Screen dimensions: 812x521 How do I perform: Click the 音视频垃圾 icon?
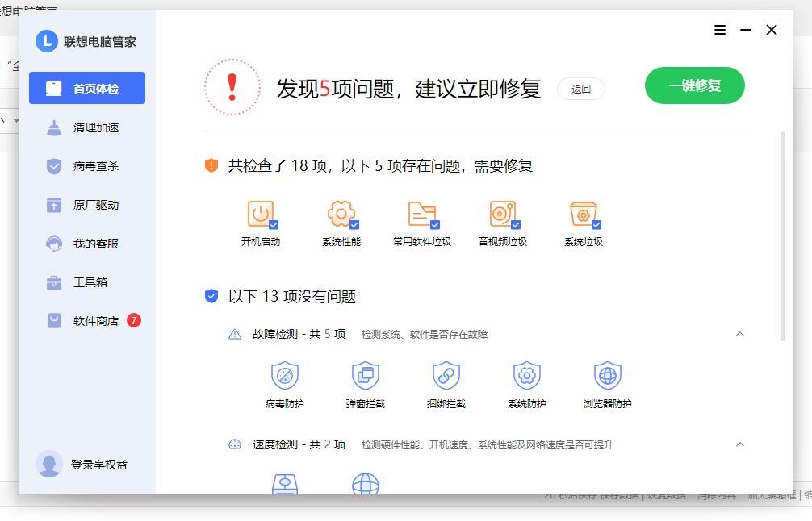tap(503, 214)
